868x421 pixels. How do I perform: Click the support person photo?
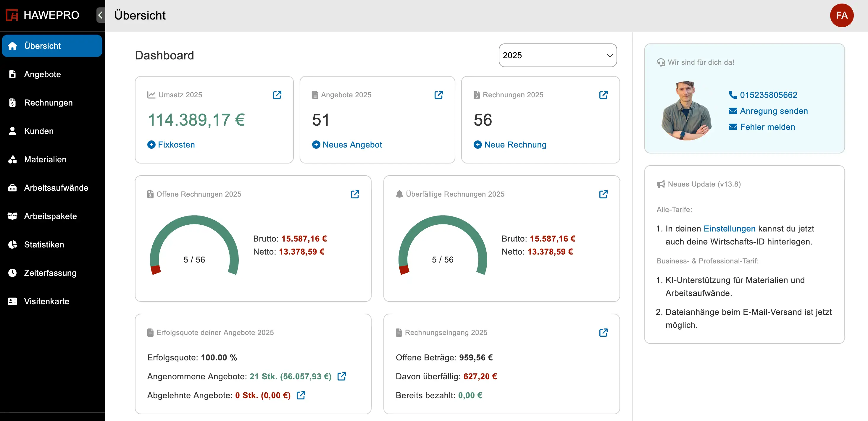(686, 111)
